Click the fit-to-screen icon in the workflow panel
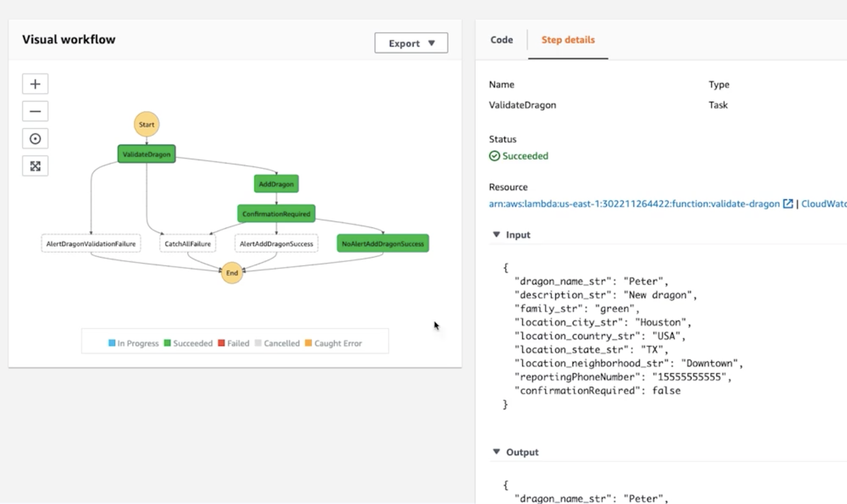Image resolution: width=847 pixels, height=504 pixels. click(35, 166)
